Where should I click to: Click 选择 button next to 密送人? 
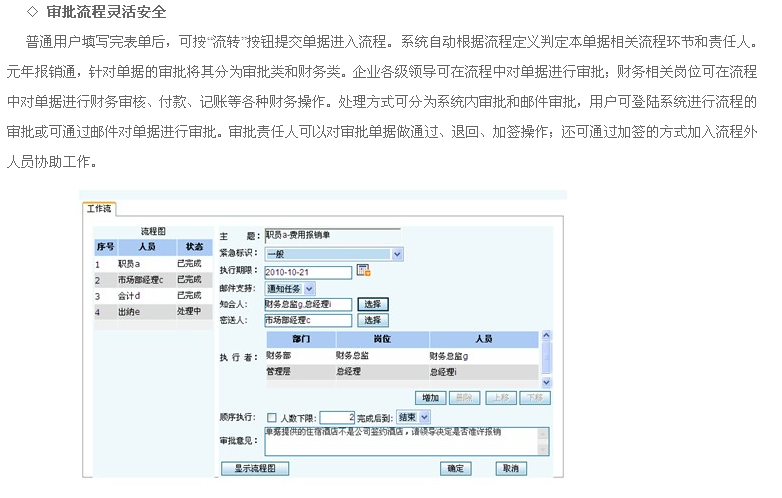click(372, 321)
